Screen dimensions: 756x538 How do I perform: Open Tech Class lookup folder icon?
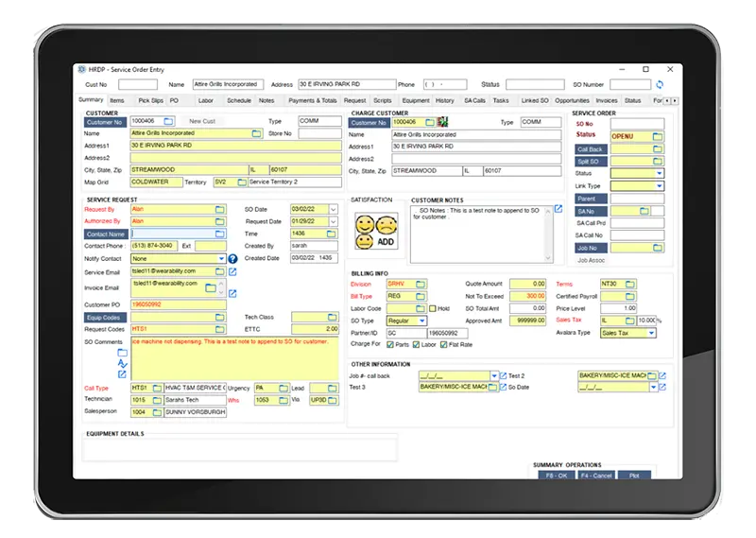(333, 317)
